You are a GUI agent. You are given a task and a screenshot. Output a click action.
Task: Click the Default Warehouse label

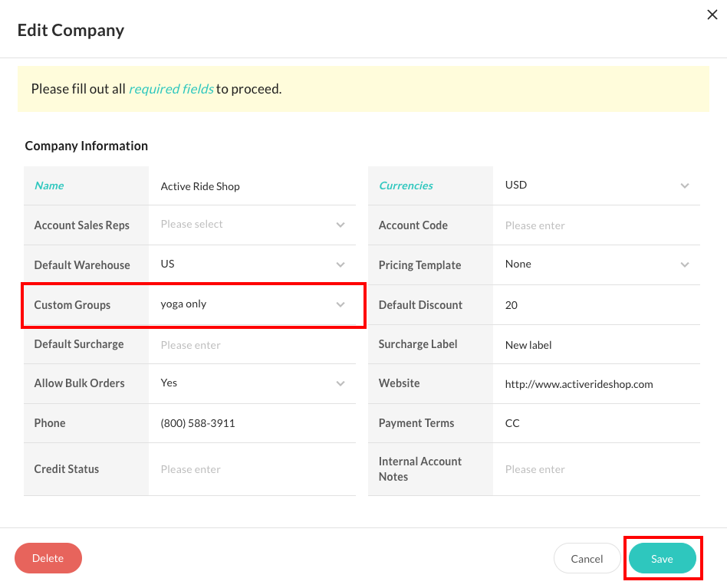click(x=82, y=264)
